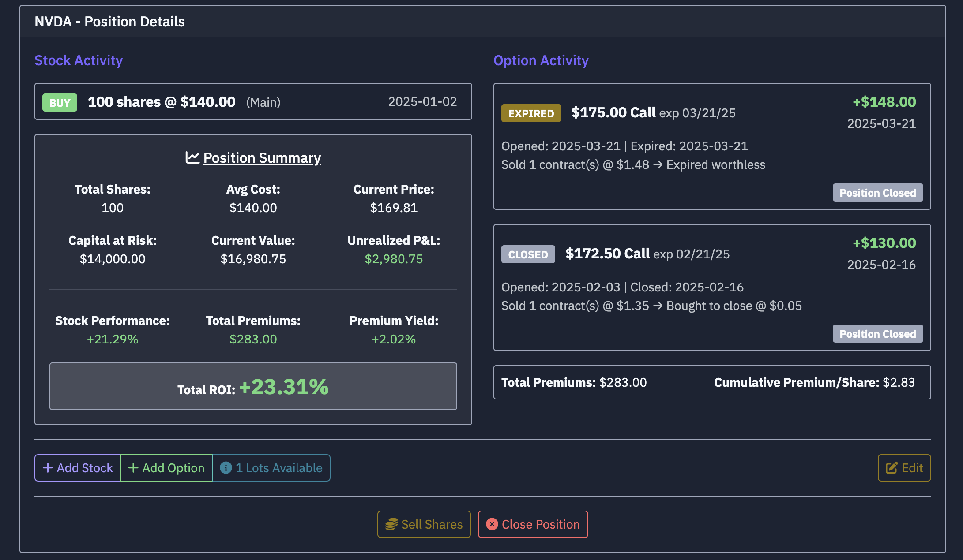This screenshot has height=560, width=963.
Task: Click the pencil icon on Edit button
Action: (892, 468)
